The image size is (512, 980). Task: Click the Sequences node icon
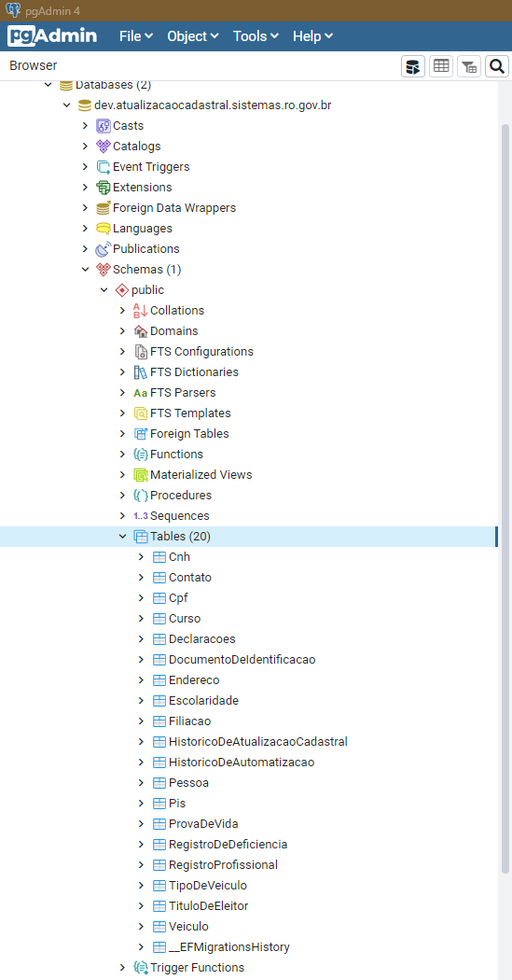coord(141,516)
